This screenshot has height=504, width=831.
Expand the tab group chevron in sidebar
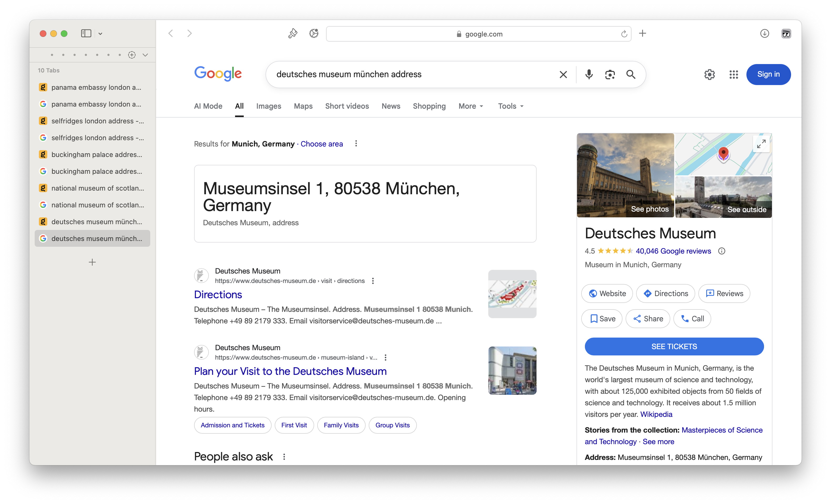tap(145, 55)
